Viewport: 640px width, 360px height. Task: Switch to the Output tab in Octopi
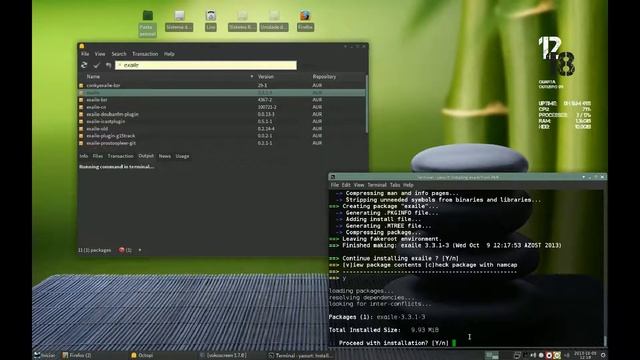pyautogui.click(x=146, y=156)
